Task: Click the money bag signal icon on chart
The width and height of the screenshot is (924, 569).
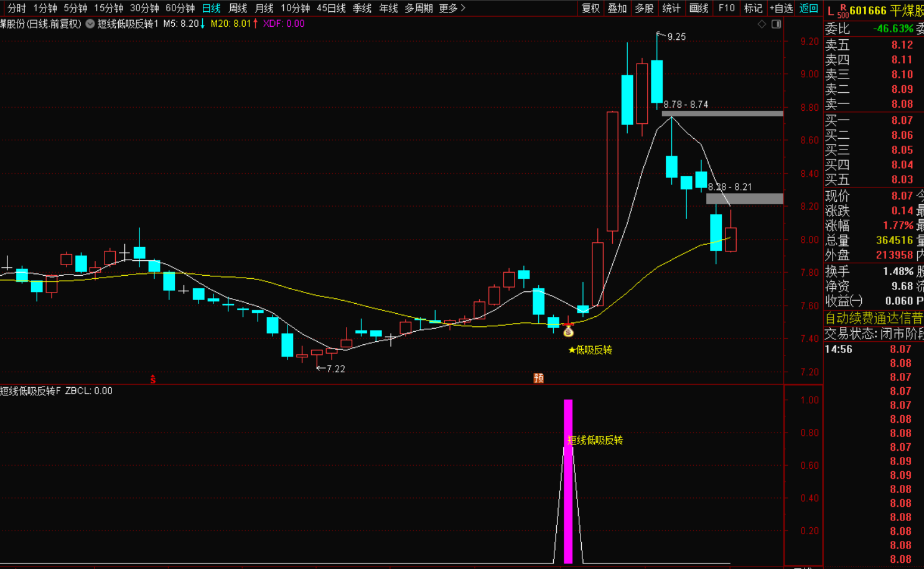Action: click(x=568, y=332)
